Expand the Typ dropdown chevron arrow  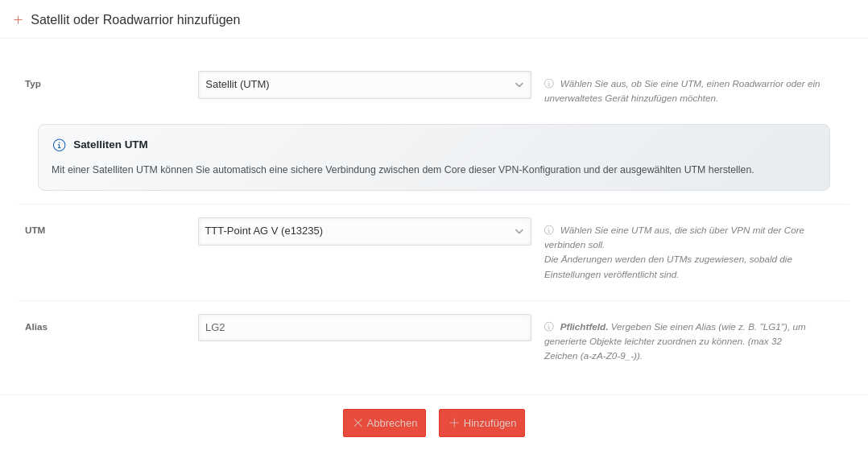(519, 85)
